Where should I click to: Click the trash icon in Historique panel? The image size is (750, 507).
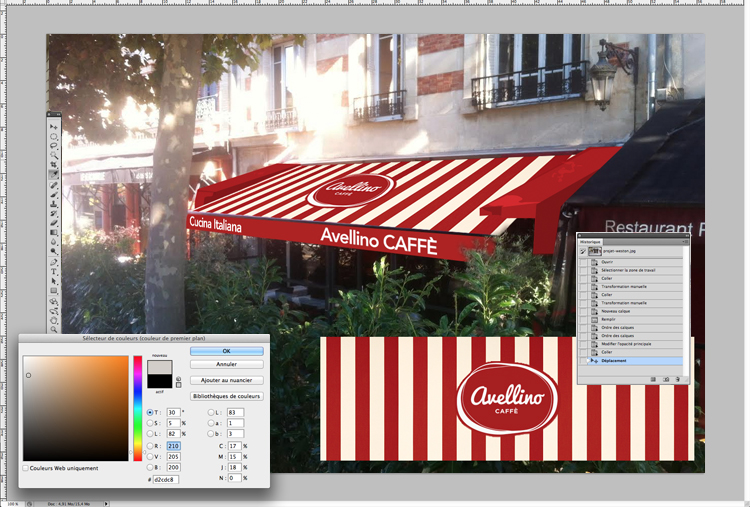click(x=678, y=380)
